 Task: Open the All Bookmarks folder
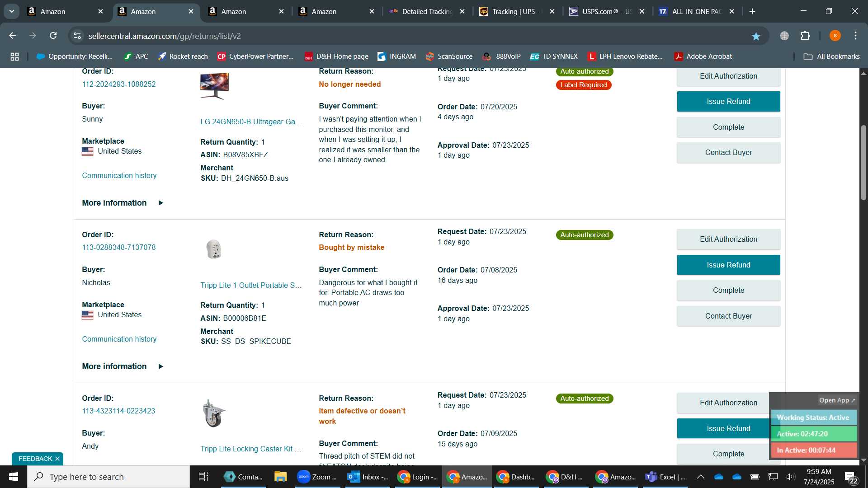coord(831,56)
